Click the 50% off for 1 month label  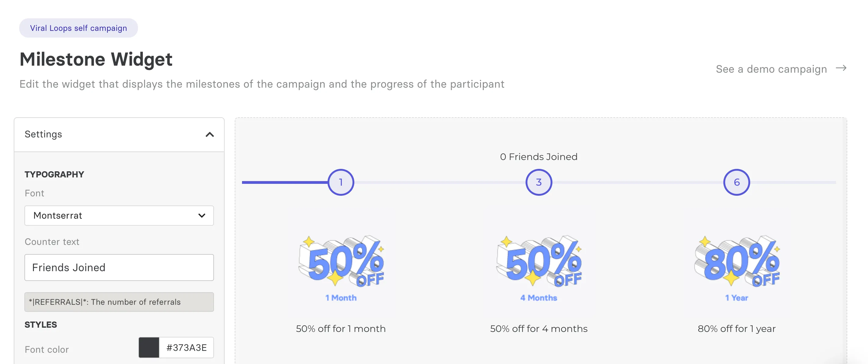click(x=341, y=329)
